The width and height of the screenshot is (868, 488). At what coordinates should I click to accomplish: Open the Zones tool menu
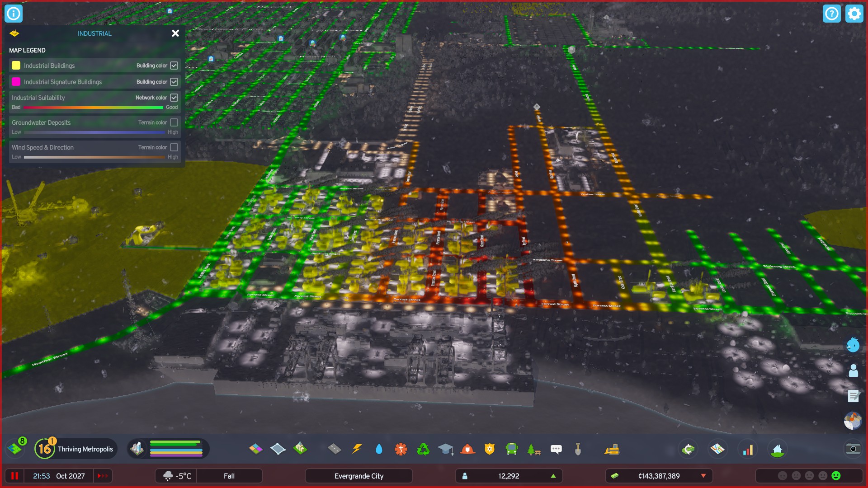click(255, 449)
